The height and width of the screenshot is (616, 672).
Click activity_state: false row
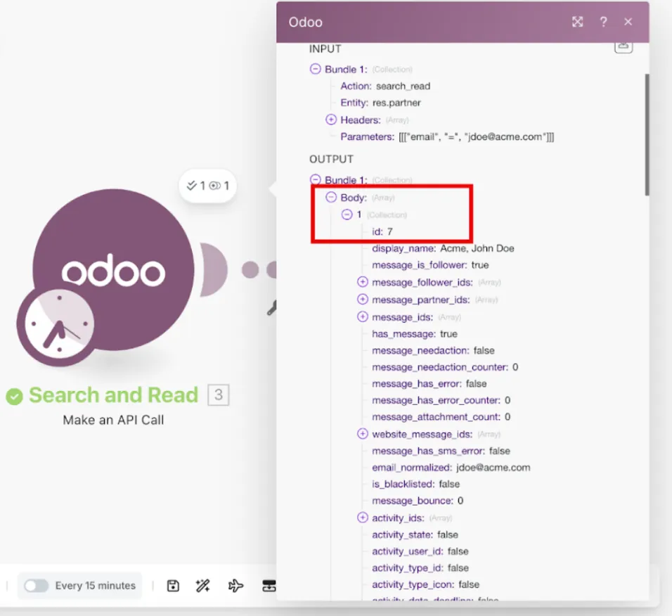point(415,535)
